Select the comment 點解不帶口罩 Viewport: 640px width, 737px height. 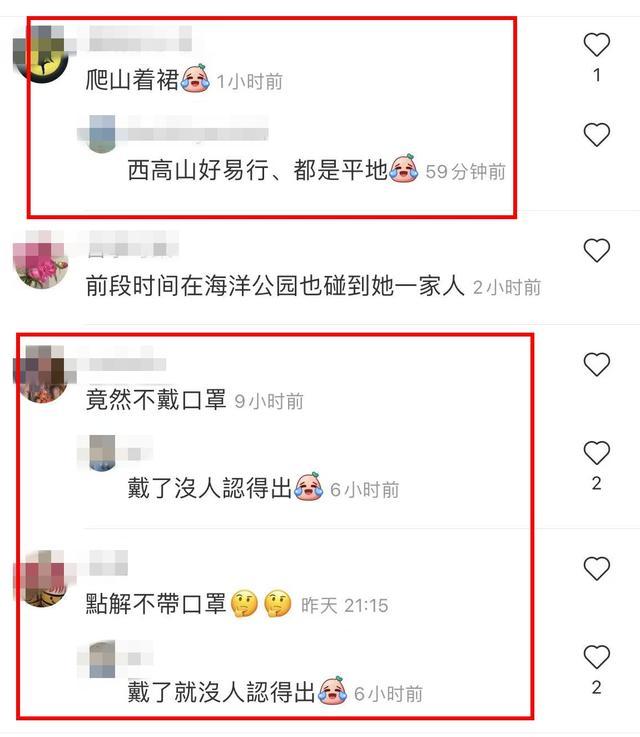pos(156,604)
